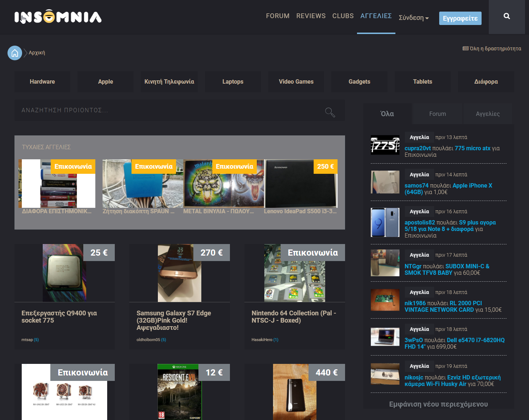Click the Dell e5470 feed thumbnail
529x420 pixels.
coord(385,337)
